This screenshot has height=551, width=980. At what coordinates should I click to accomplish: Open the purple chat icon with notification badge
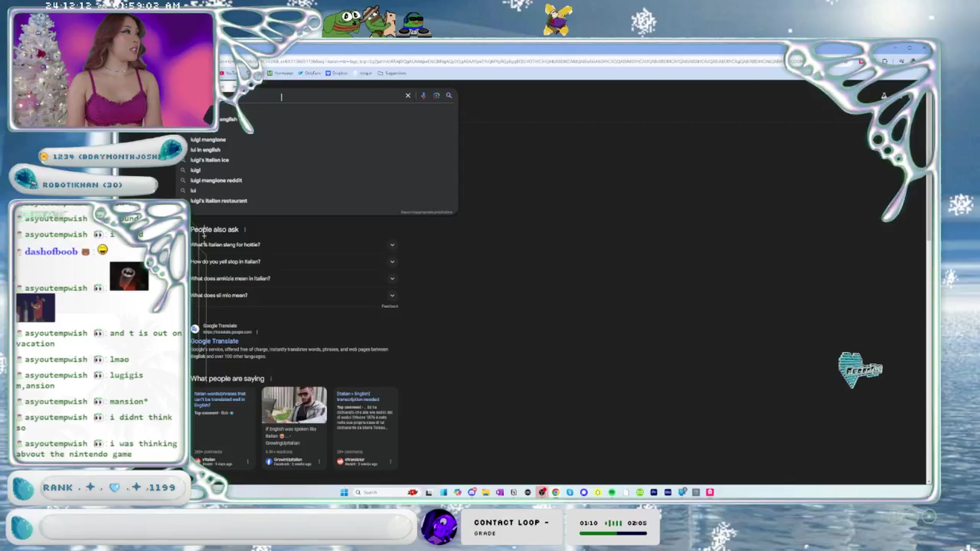point(472,492)
